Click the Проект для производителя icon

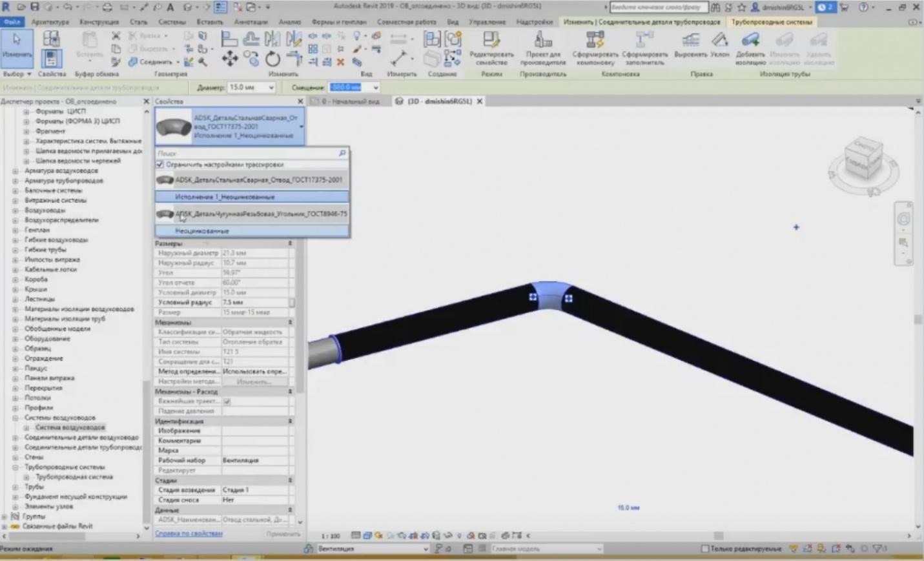click(x=543, y=41)
